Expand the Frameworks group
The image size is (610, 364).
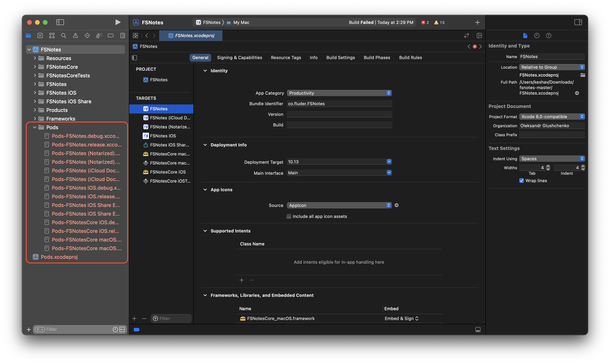[35, 118]
